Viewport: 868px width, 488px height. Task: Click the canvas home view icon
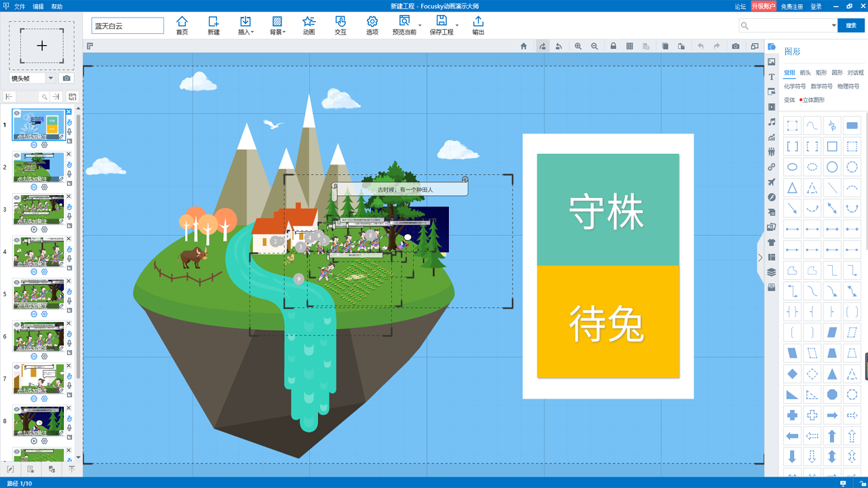click(524, 46)
